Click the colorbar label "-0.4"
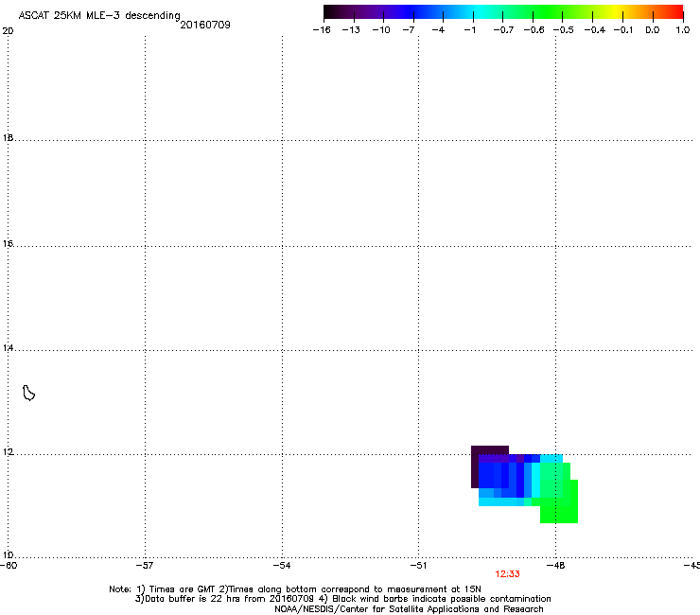Image resolution: width=700 pixels, height=615 pixels. click(595, 30)
